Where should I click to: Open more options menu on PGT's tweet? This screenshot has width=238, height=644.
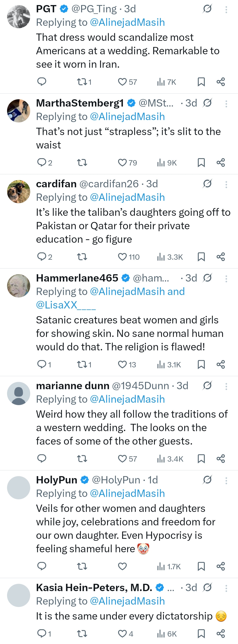(226, 9)
